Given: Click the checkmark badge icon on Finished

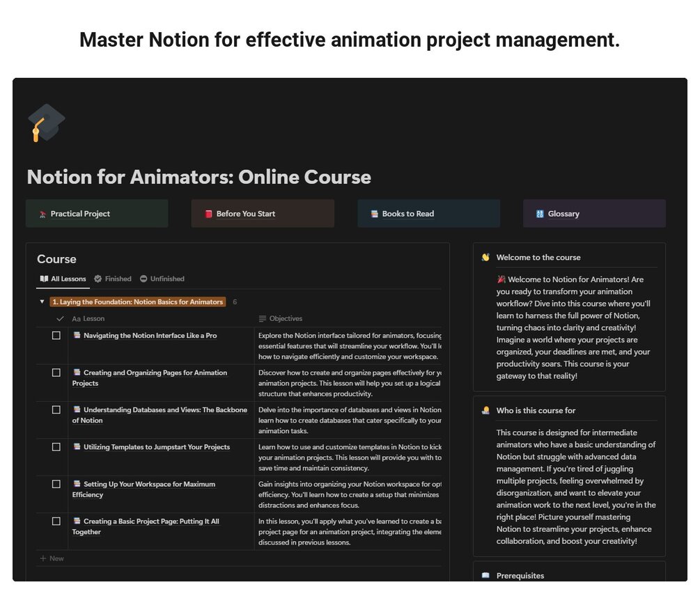Looking at the screenshot, I should point(98,279).
